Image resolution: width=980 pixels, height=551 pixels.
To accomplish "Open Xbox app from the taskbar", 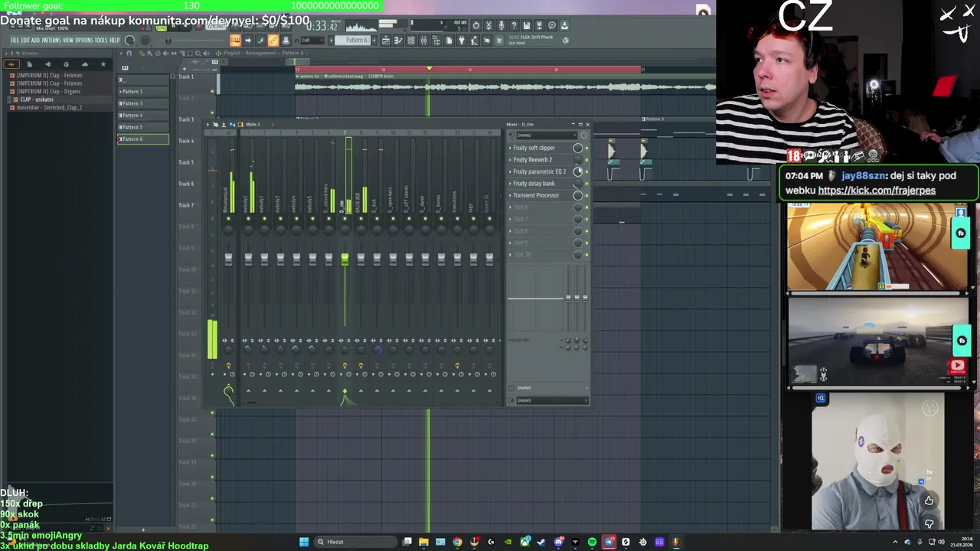I will pyautogui.click(x=524, y=542).
